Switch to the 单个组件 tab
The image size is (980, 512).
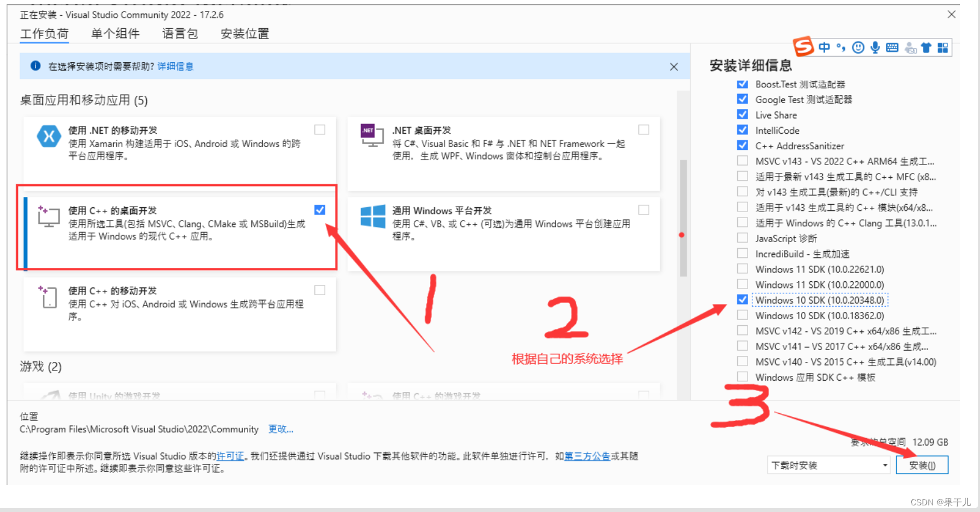pos(115,34)
